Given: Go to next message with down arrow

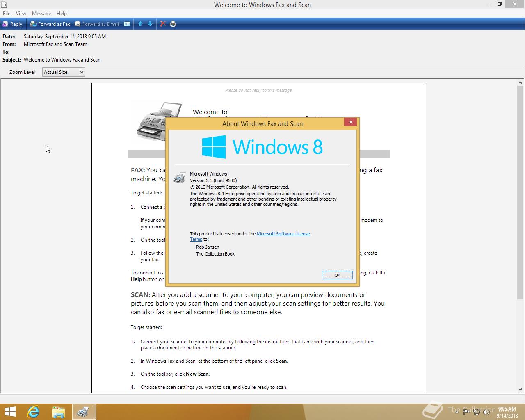Looking at the screenshot, I should [150, 24].
